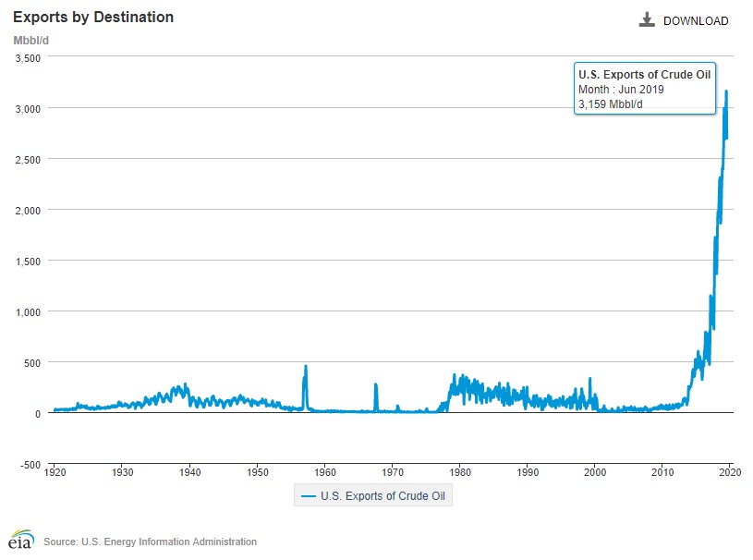Click the U.S. Energy Information Administration source text
This screenshot has width=753, height=560.
[x=150, y=542]
